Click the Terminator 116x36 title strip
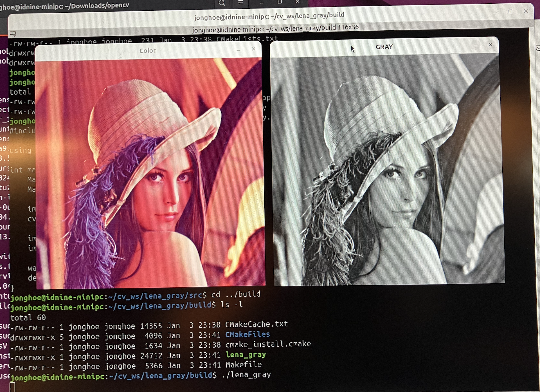 [x=275, y=28]
